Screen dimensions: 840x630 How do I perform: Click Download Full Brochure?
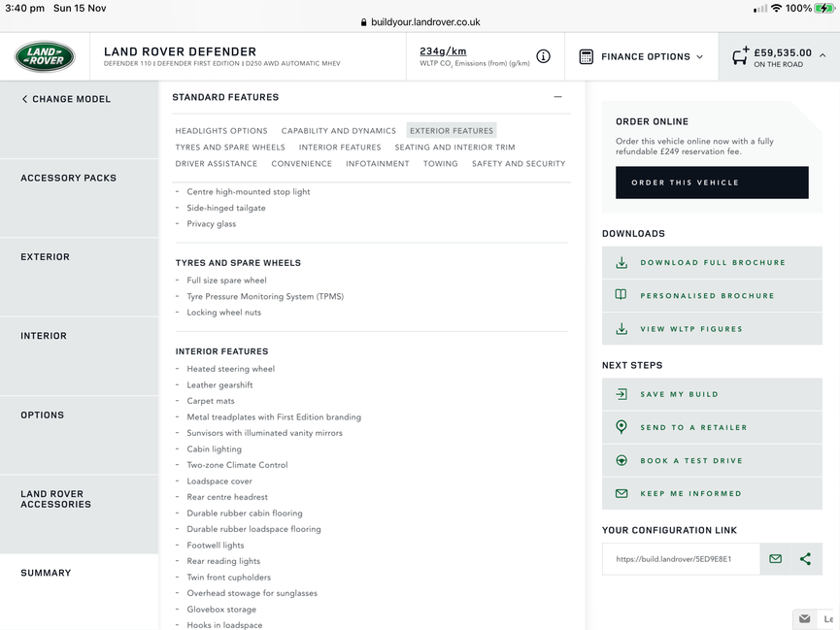click(712, 262)
